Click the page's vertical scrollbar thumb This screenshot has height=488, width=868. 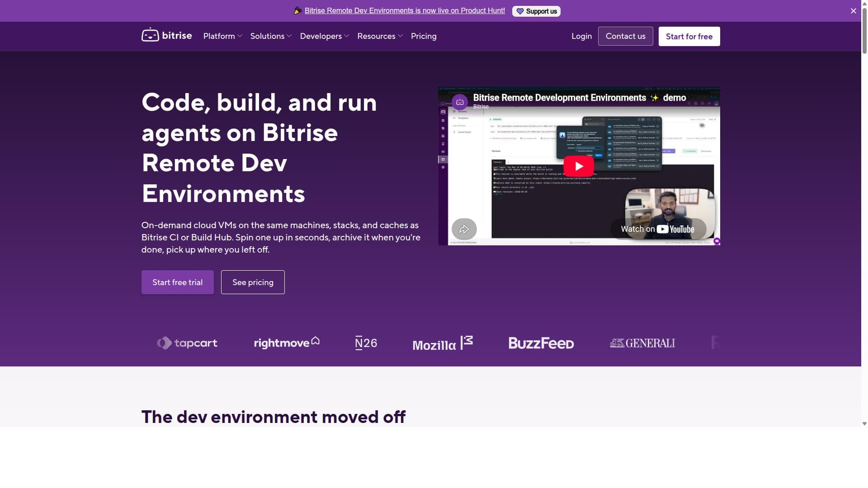(x=864, y=32)
